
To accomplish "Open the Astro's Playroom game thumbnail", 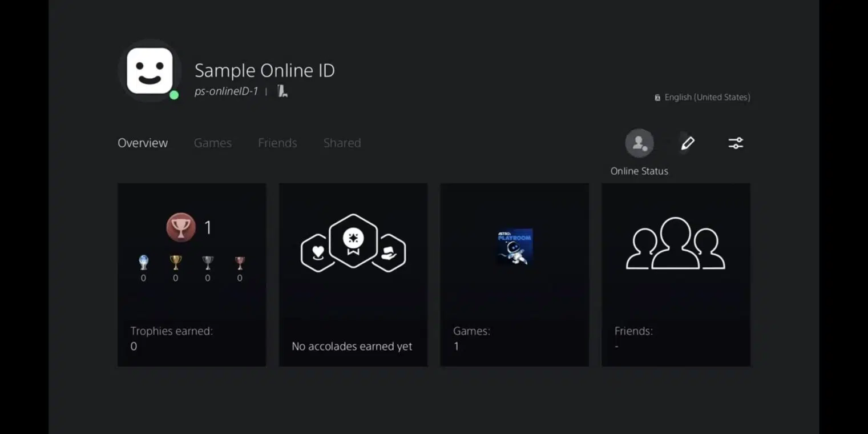I will 514,247.
